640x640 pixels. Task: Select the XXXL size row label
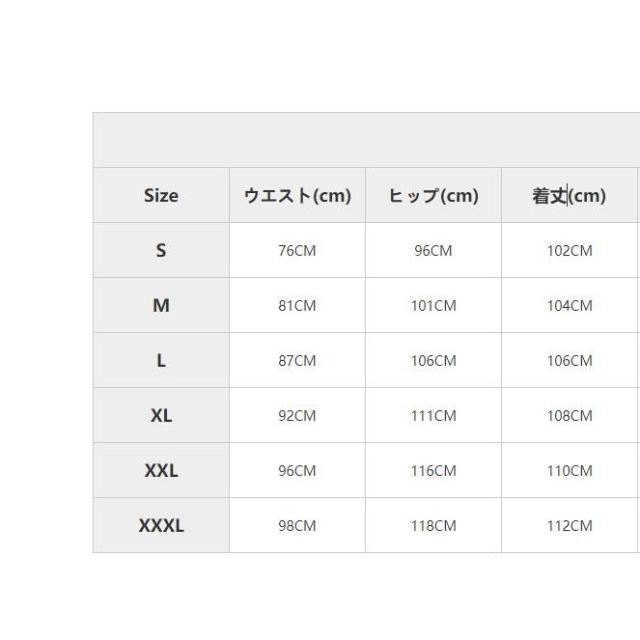click(x=161, y=526)
